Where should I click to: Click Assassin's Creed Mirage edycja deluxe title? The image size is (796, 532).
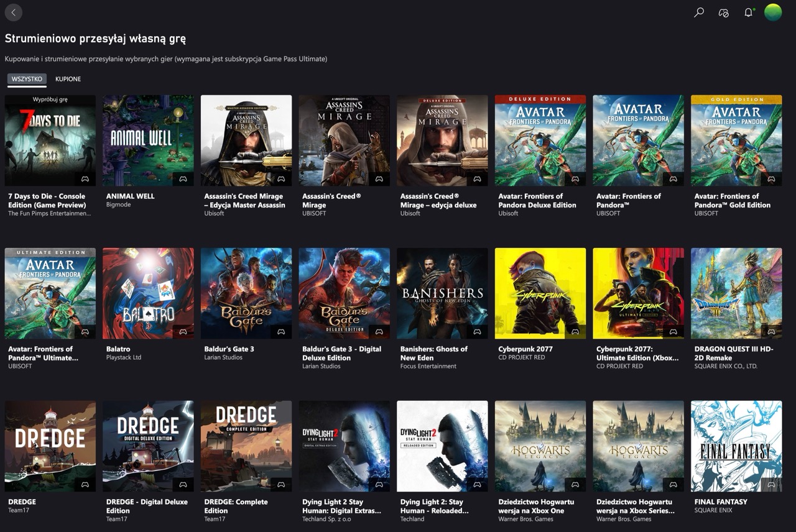[x=438, y=201]
